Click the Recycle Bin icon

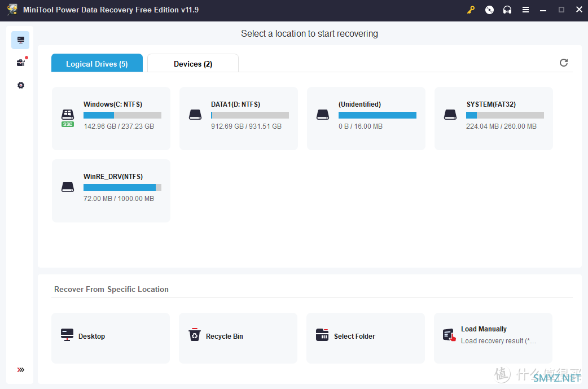tap(195, 335)
